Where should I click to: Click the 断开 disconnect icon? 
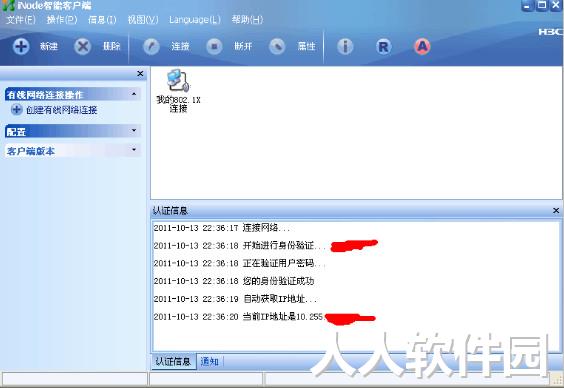click(214, 46)
